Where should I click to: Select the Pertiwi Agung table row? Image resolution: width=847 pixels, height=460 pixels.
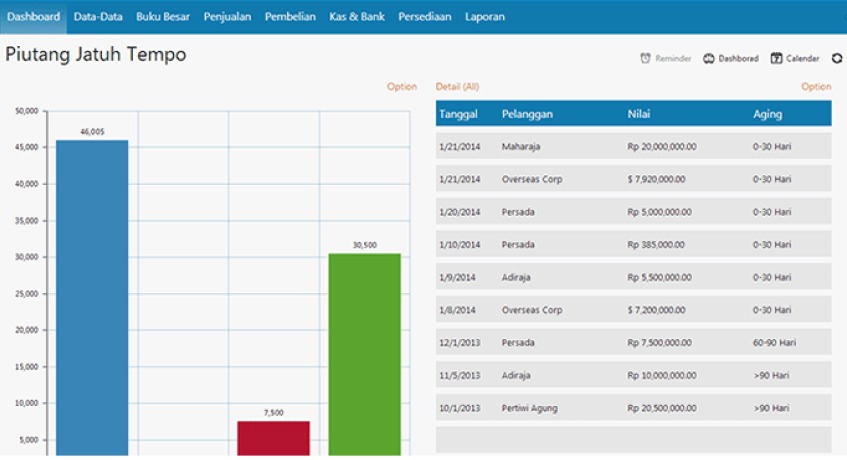coord(633,408)
